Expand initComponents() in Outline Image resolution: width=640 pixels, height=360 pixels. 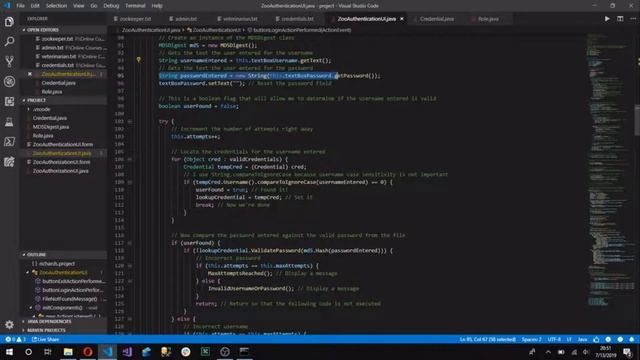(x=31, y=308)
